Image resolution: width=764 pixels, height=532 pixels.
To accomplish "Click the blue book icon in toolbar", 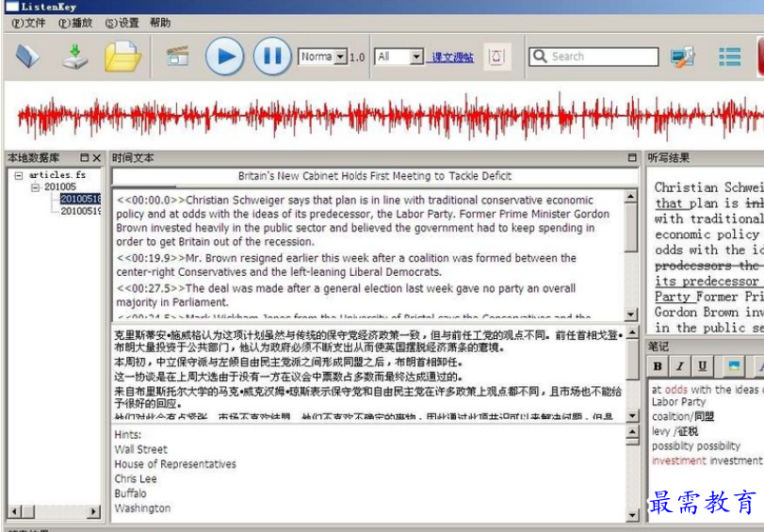I will click(27, 56).
